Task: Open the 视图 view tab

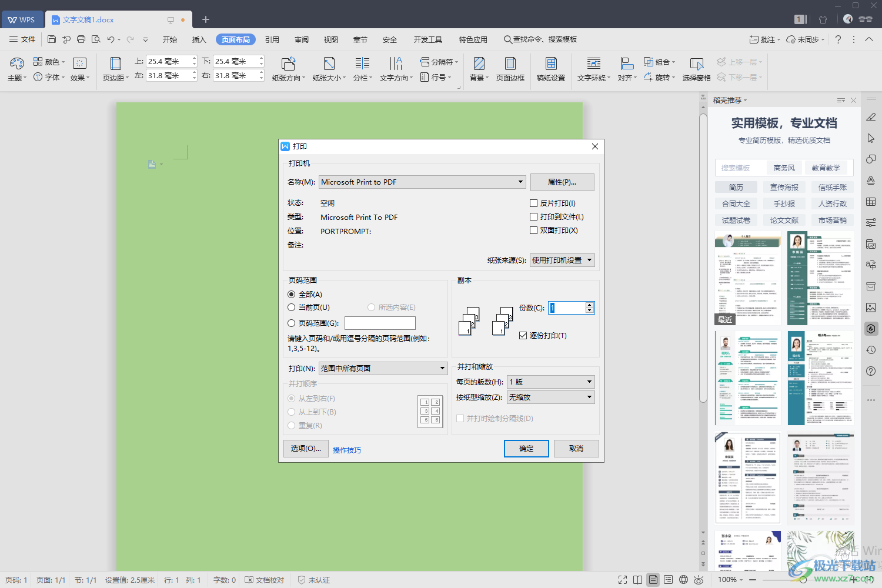Action: pos(330,40)
